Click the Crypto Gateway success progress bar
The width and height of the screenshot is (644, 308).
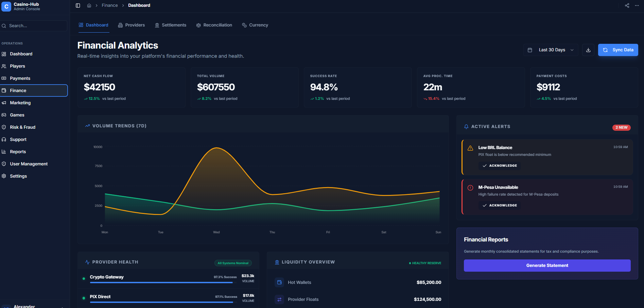tap(162, 283)
